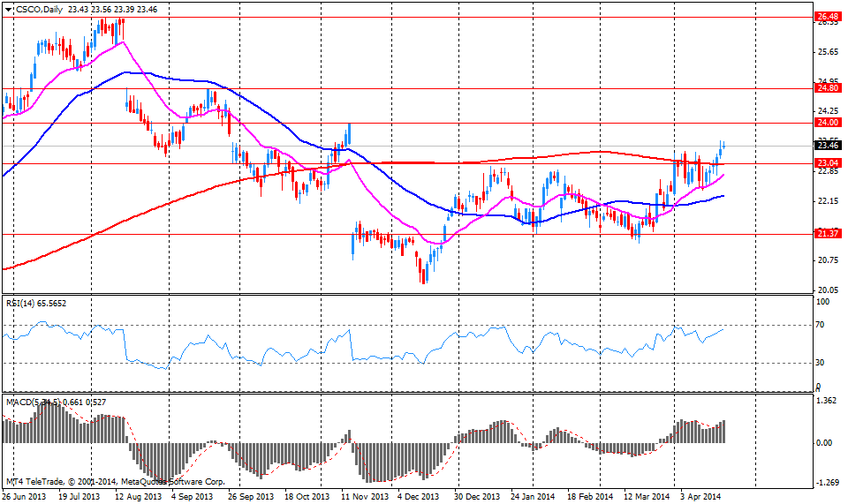Click the 18 Oct 2013 date label

(x=307, y=496)
